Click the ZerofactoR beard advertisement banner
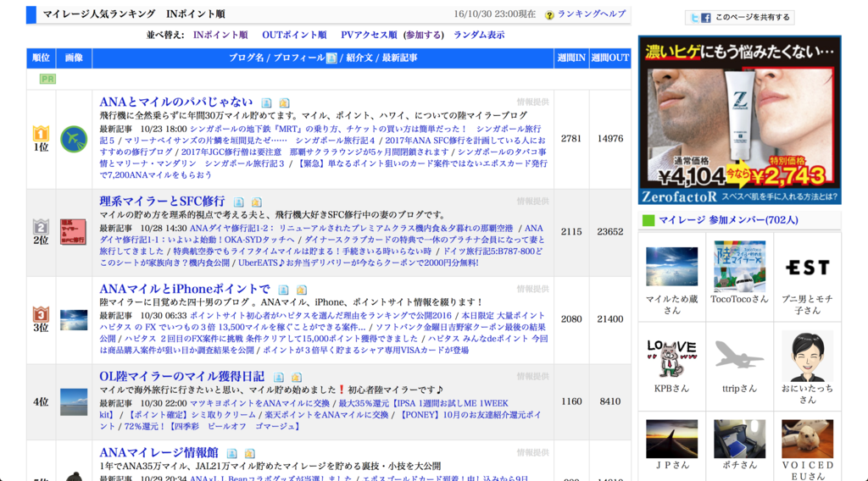This screenshot has height=481, width=868. pos(739,120)
